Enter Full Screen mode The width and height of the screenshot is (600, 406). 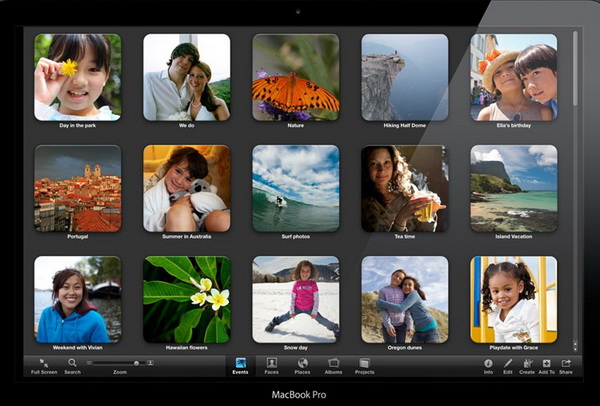click(43, 364)
